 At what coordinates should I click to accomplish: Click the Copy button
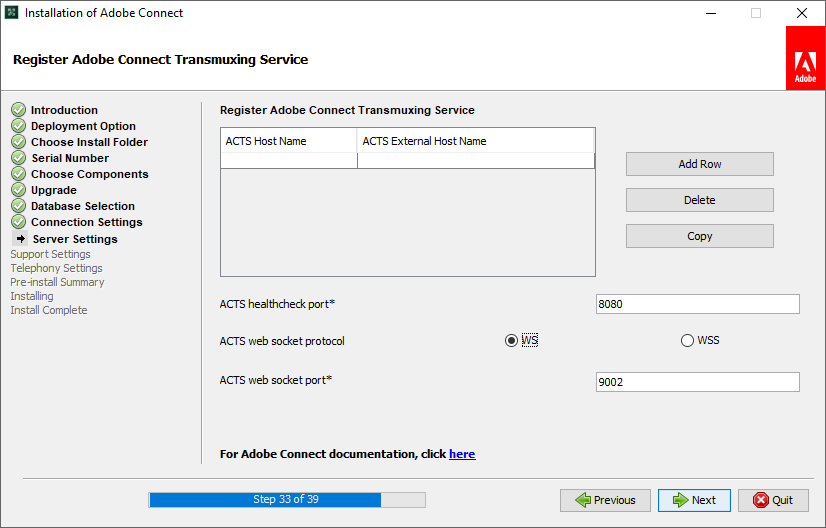click(700, 236)
